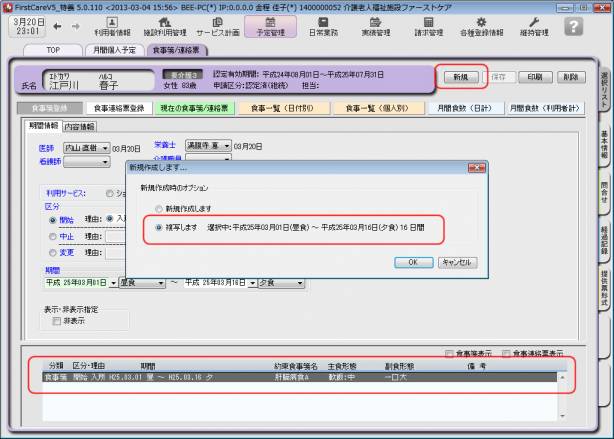Enable the 非表示 checkbox

pos(57,321)
